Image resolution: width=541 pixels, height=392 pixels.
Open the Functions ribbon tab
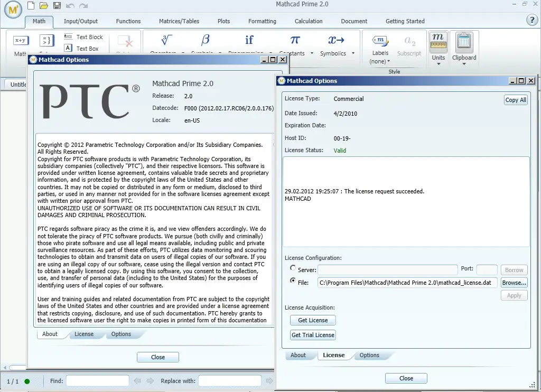(128, 21)
